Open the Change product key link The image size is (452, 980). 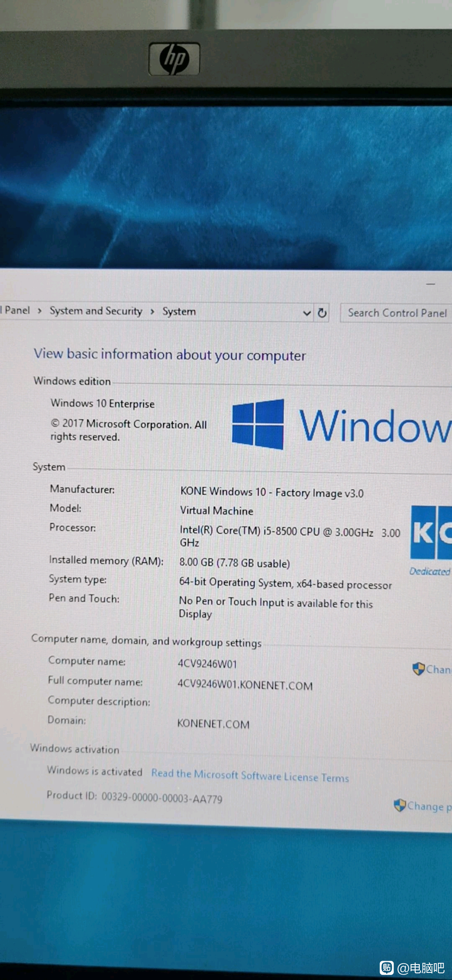[x=423, y=806]
